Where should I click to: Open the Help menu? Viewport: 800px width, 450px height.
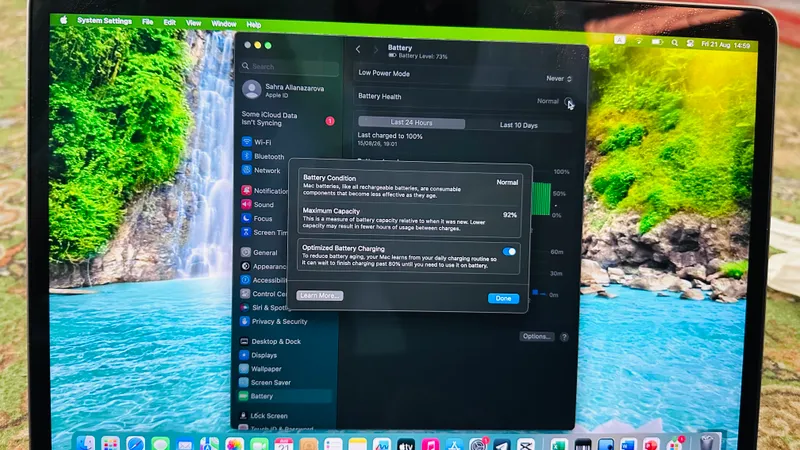[254, 24]
